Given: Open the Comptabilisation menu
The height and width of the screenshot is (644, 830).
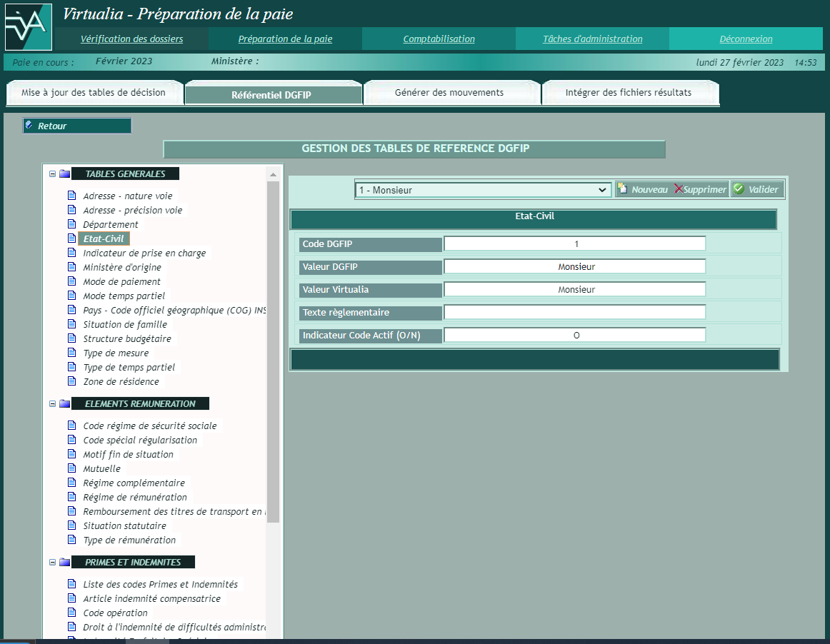Looking at the screenshot, I should [439, 39].
